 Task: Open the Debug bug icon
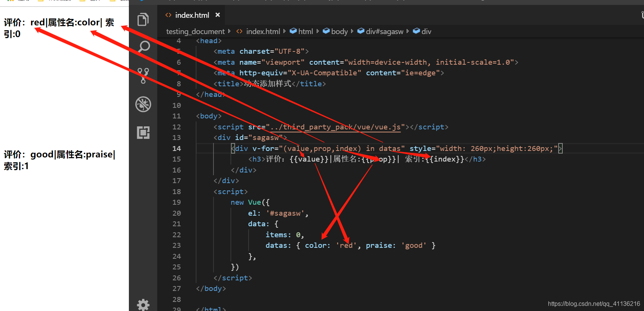click(x=143, y=104)
